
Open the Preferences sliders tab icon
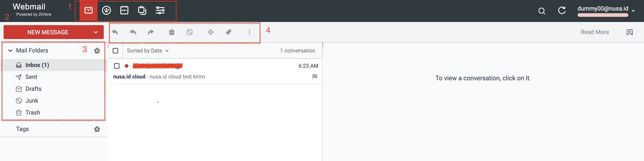pos(160,10)
